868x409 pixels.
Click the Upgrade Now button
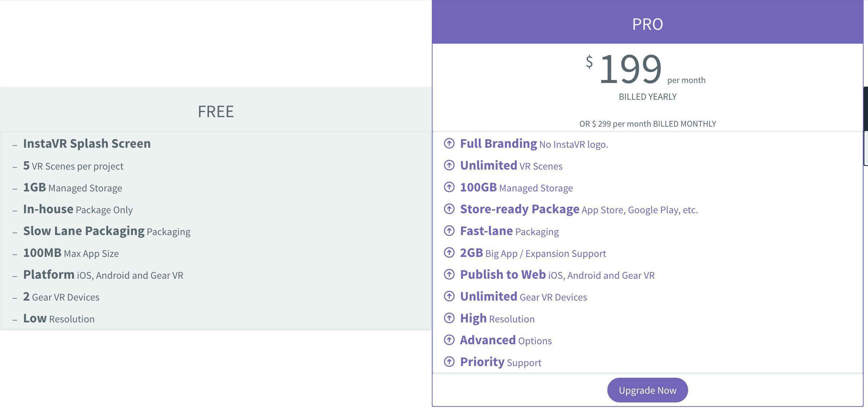[647, 390]
